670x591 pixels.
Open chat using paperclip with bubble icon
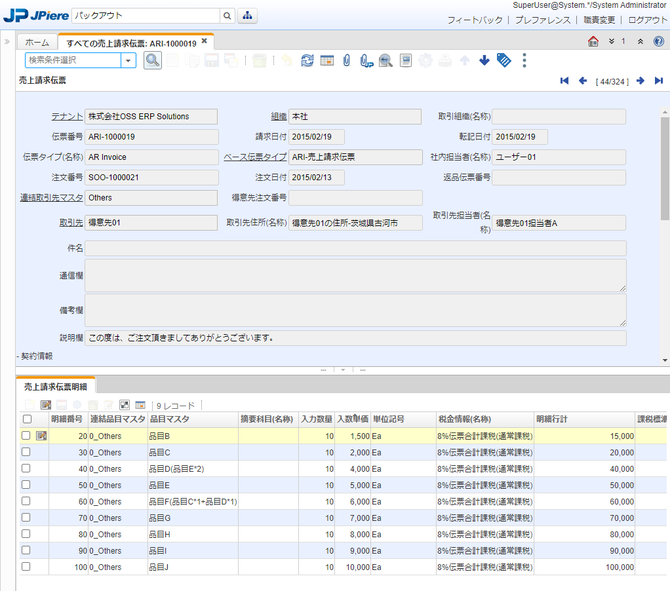366,60
